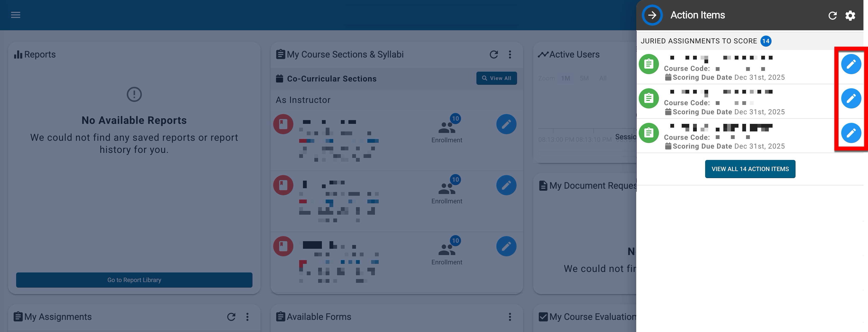Open My Course Sections widget options menu

point(510,54)
